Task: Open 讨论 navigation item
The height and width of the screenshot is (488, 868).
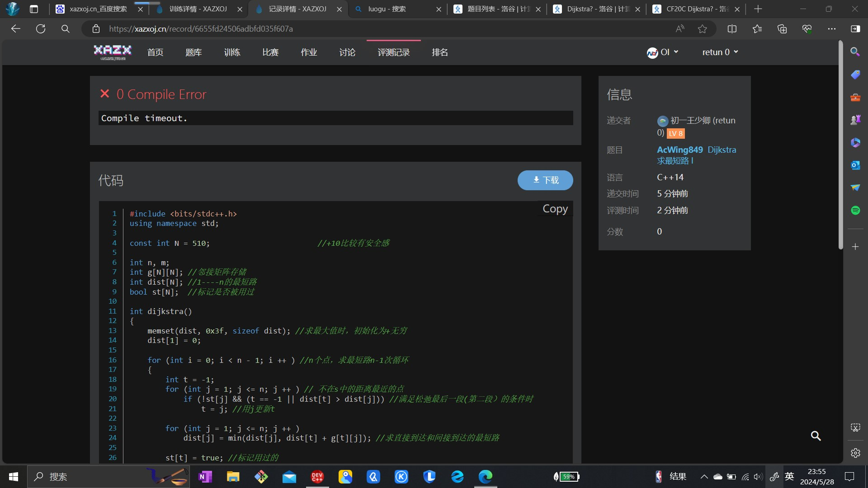Action: click(x=347, y=52)
